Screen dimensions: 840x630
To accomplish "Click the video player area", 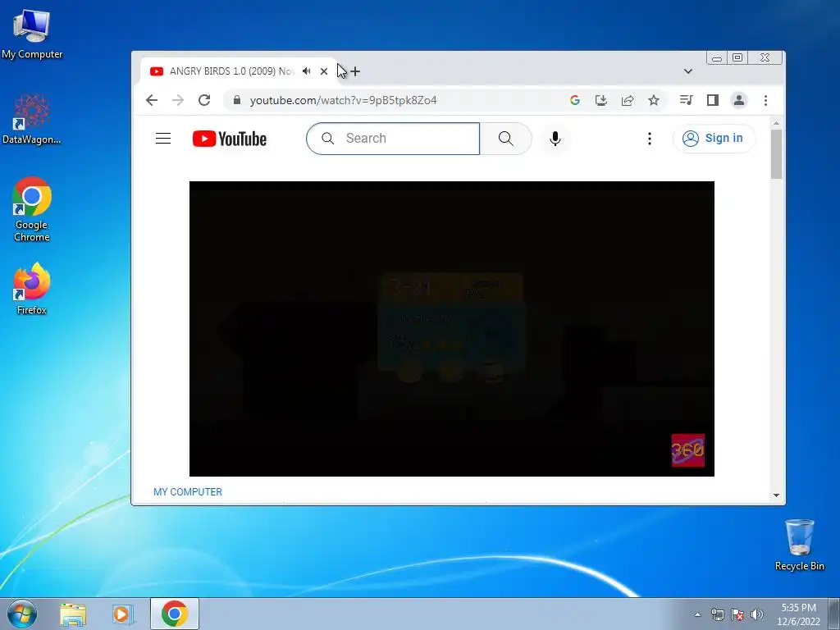I will pos(452,328).
